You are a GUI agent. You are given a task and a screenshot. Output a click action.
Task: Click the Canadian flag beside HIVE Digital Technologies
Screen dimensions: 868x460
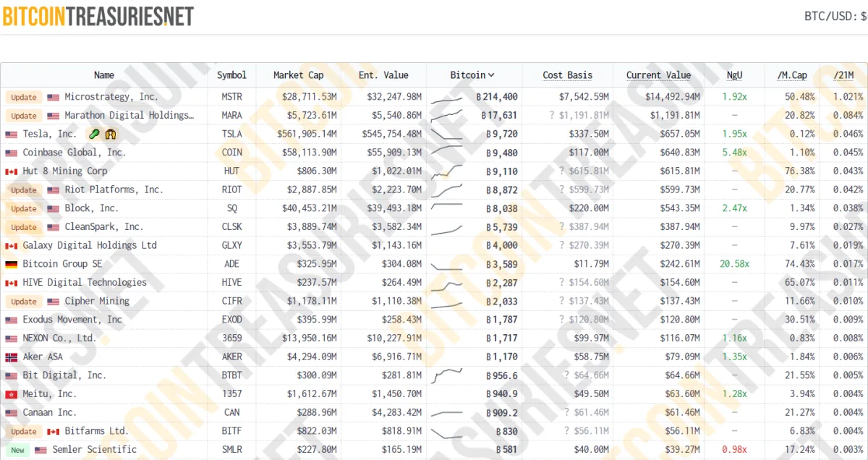[11, 283]
